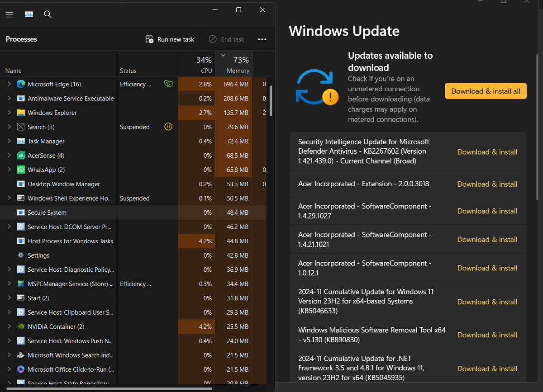Click Run new task button

click(x=170, y=39)
